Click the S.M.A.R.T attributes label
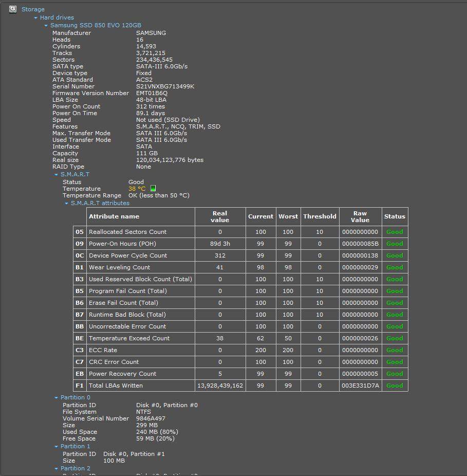 click(x=100, y=204)
